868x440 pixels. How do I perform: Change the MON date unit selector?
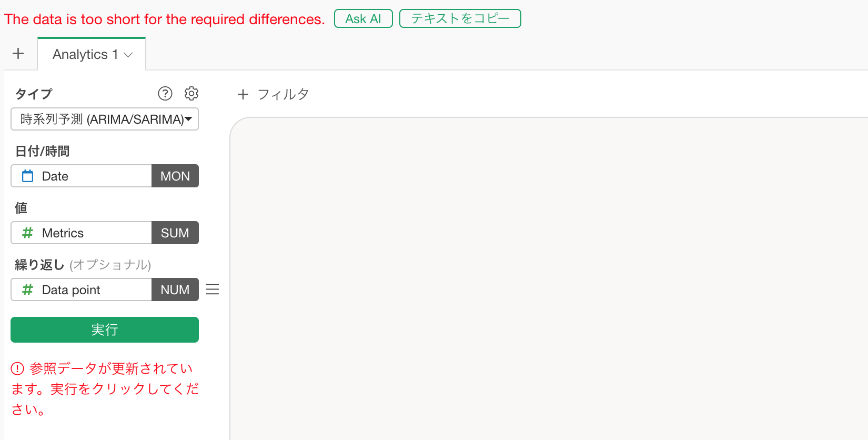pos(175,176)
